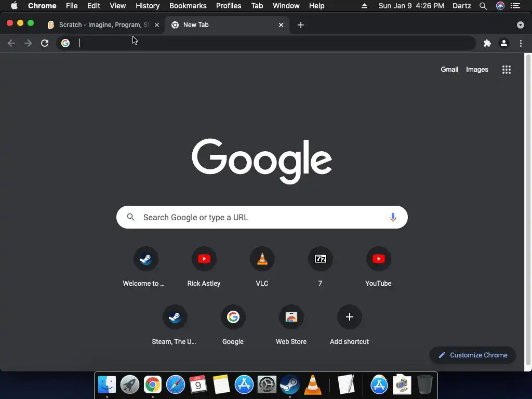This screenshot has height=399, width=532.
Task: Open the Help menu
Action: tap(316, 6)
